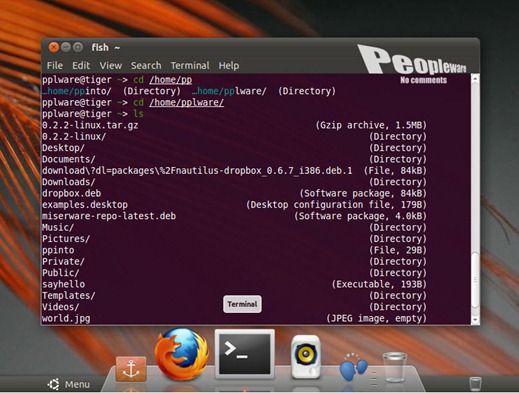
Task: Click the '(JPEG image, empty)' description
Action: pyautogui.click(x=376, y=318)
